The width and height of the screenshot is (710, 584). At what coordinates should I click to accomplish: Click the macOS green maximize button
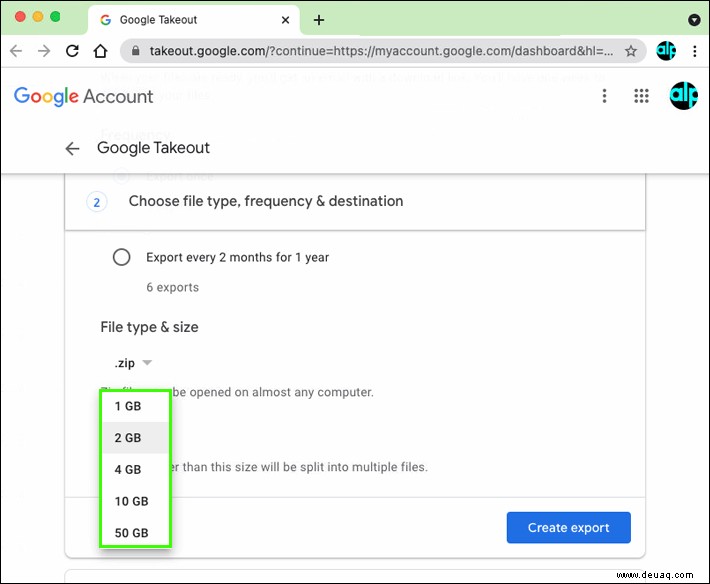pos(55,17)
